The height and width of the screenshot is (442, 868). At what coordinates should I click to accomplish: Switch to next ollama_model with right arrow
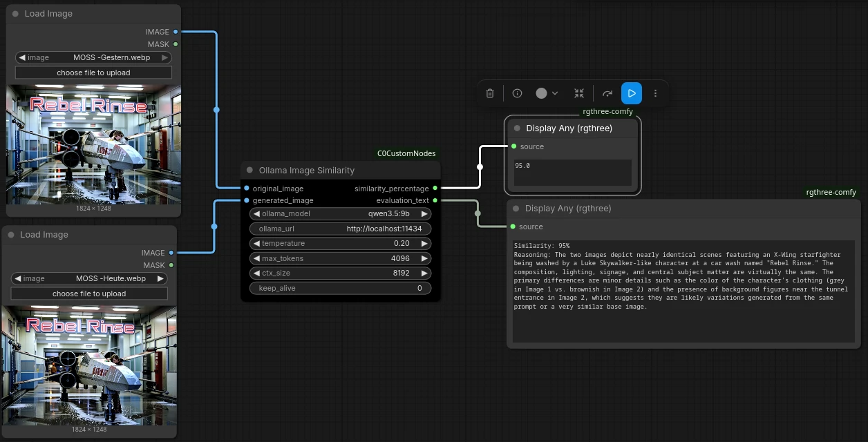pos(424,214)
